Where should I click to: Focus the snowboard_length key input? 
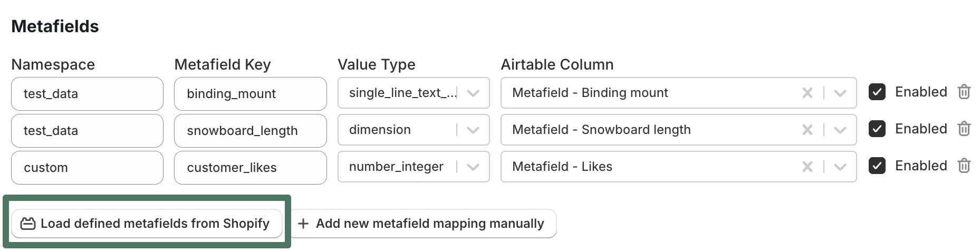pyautogui.click(x=250, y=131)
